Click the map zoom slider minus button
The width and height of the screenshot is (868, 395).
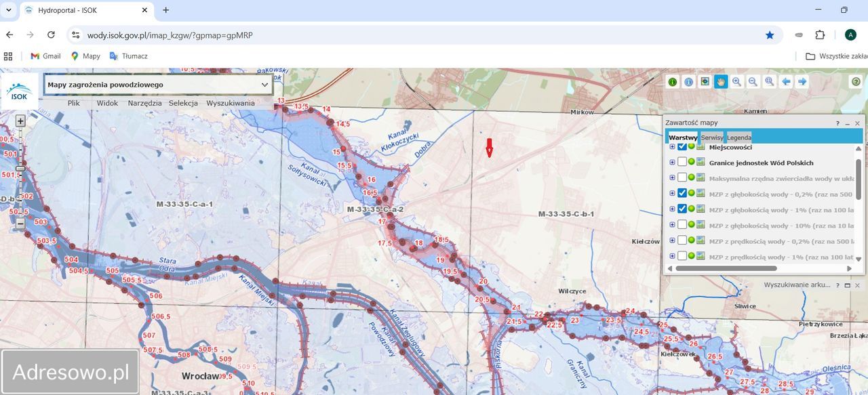pos(20,224)
